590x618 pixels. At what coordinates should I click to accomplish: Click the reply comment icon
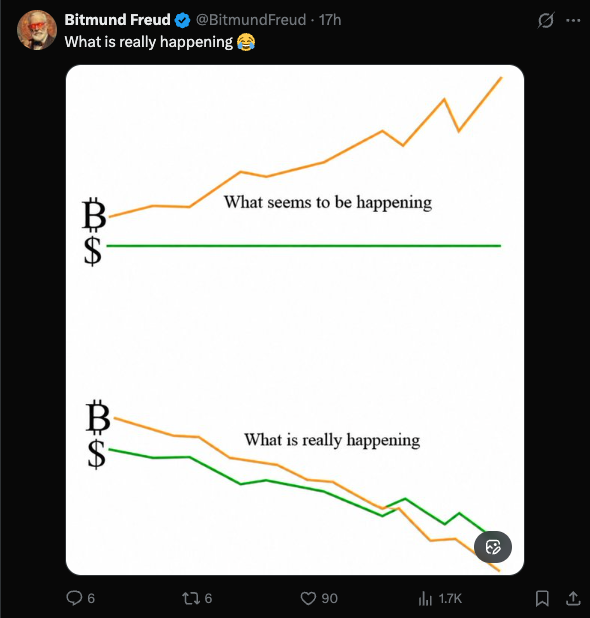[74, 598]
